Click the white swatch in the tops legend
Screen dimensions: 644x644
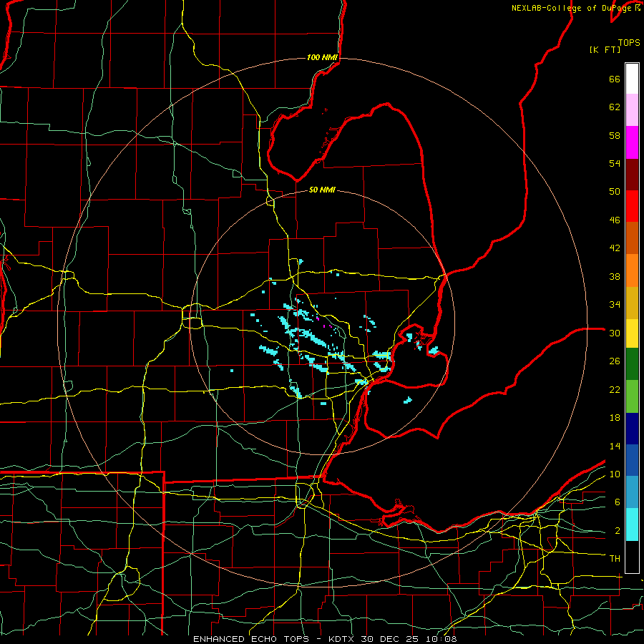tap(632, 79)
